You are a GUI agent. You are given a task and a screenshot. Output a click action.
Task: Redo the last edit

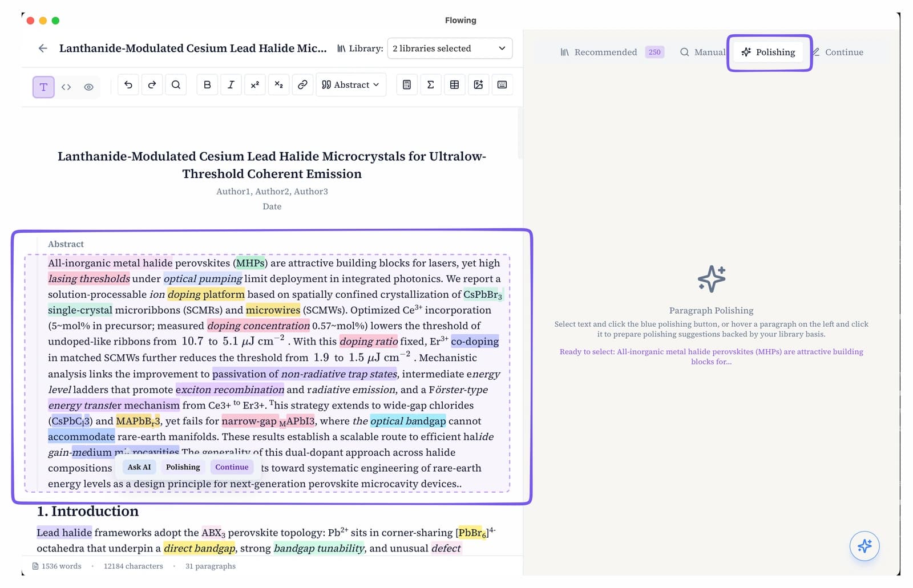point(152,85)
